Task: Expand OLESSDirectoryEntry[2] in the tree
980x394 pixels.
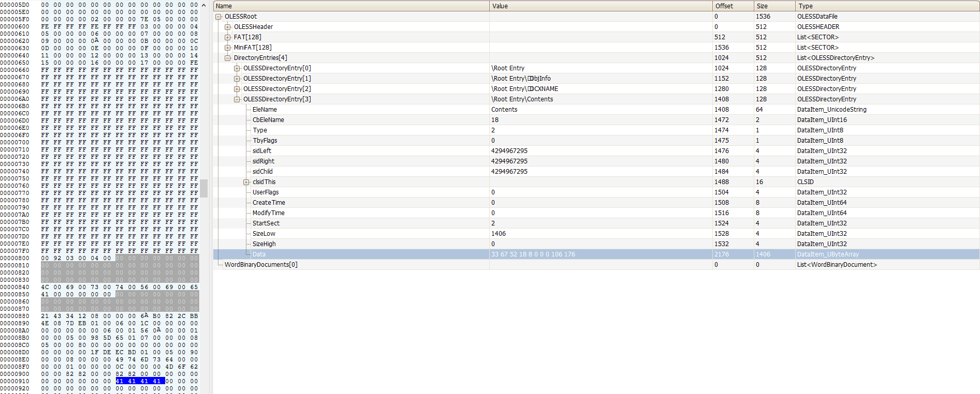Action: tap(237, 89)
